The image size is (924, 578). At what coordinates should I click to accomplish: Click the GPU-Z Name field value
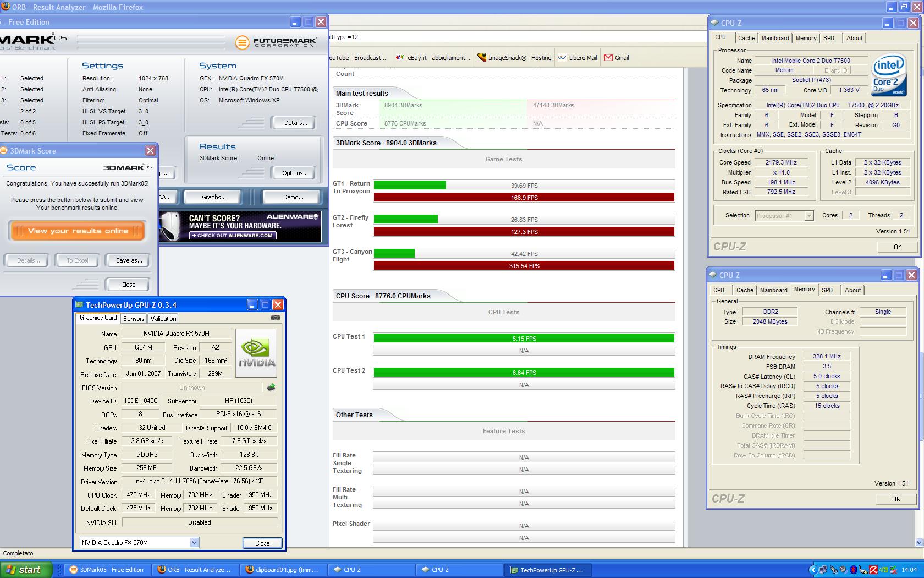click(x=176, y=334)
